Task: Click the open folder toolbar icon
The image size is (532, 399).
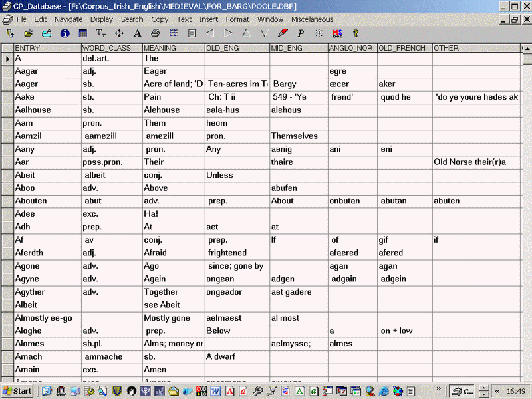Action: coord(29,33)
